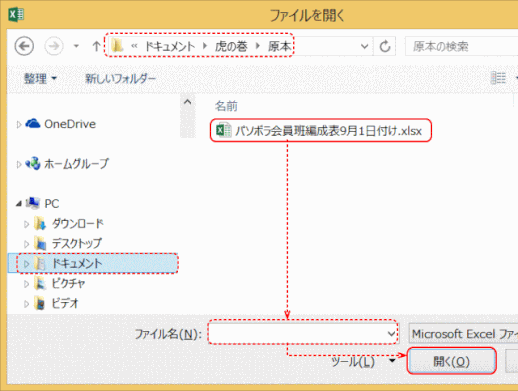
Task: Sort by the 名前 column header
Action: tap(226, 106)
